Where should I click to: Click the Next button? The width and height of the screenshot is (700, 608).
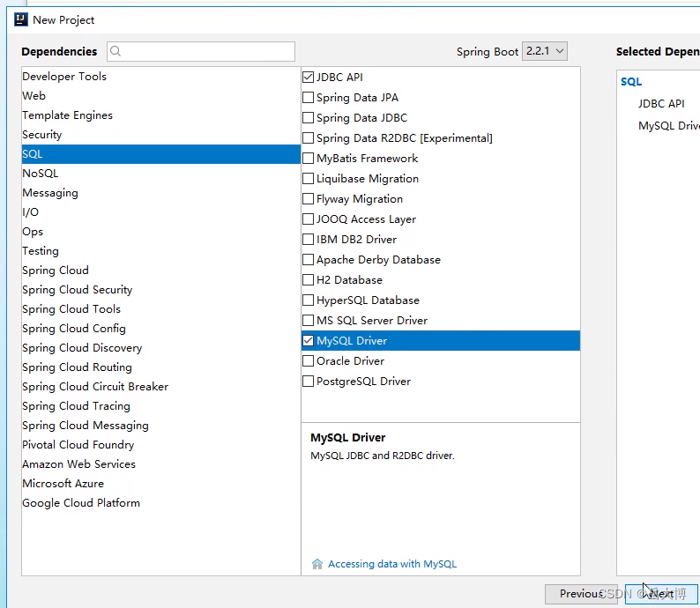[x=661, y=594]
